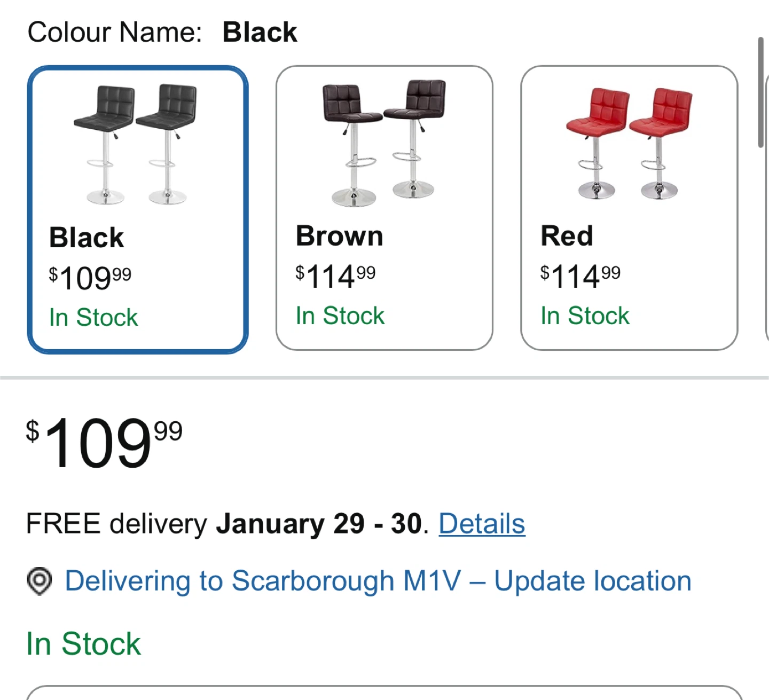The height and width of the screenshot is (700, 769).
Task: Click the location pin icon
Action: tap(39, 581)
